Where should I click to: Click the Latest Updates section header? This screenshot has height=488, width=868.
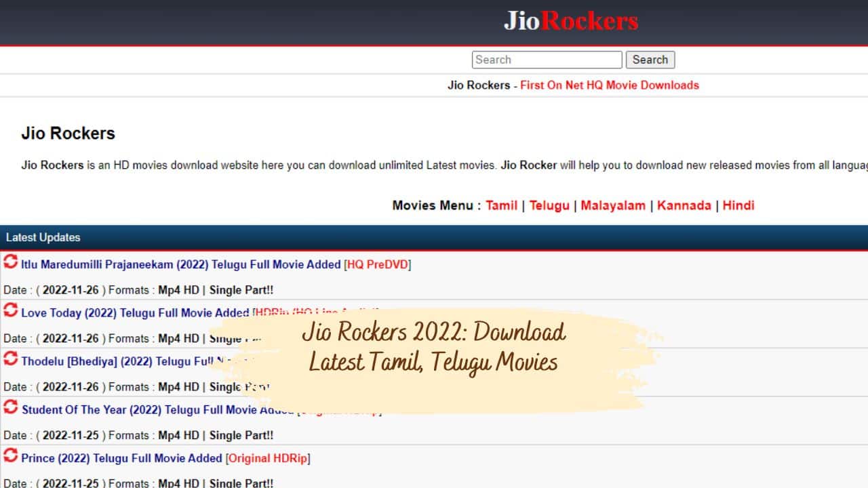click(x=434, y=238)
